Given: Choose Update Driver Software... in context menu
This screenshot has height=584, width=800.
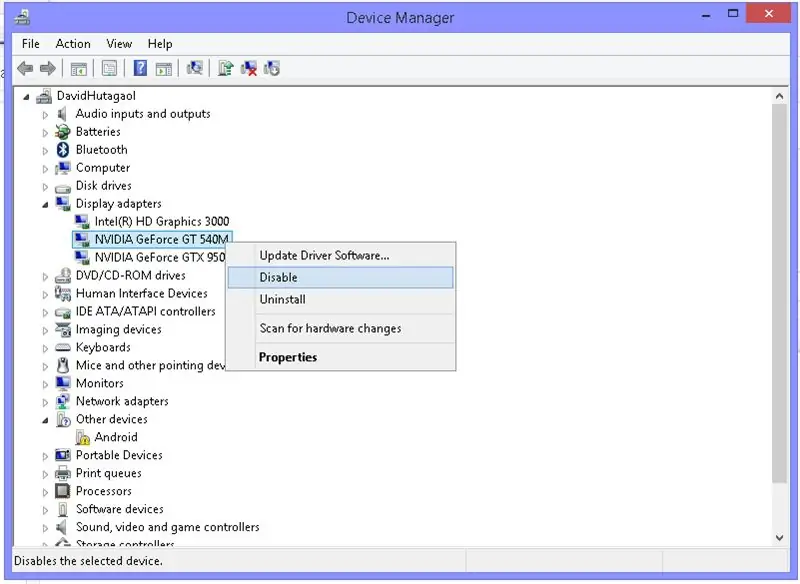Looking at the screenshot, I should pyautogui.click(x=340, y=256).
